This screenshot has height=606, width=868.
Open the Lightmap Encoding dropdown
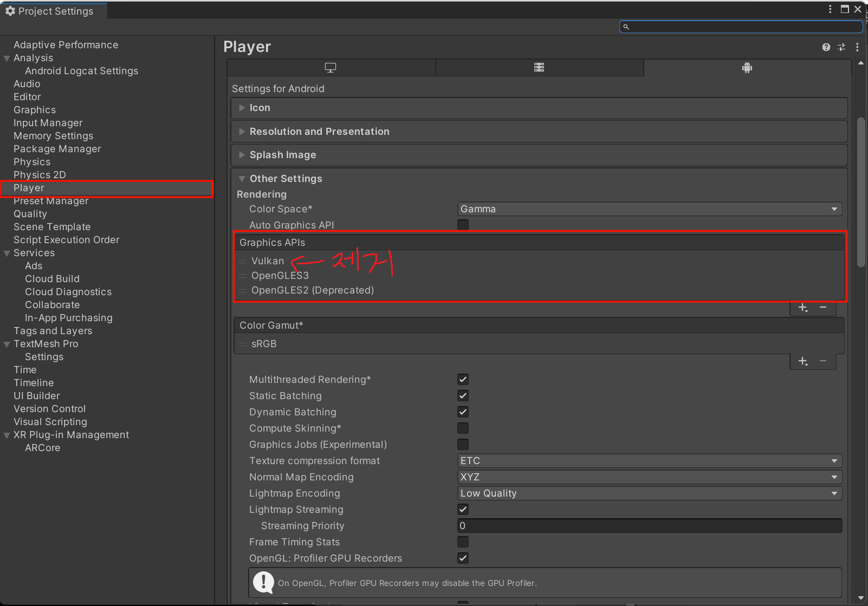(x=650, y=493)
